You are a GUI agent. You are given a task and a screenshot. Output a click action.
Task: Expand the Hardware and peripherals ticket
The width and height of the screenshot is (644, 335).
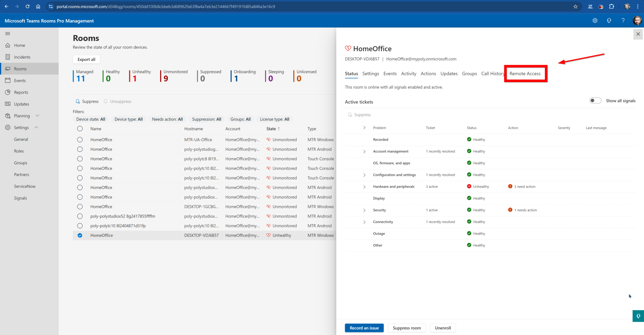tap(364, 187)
